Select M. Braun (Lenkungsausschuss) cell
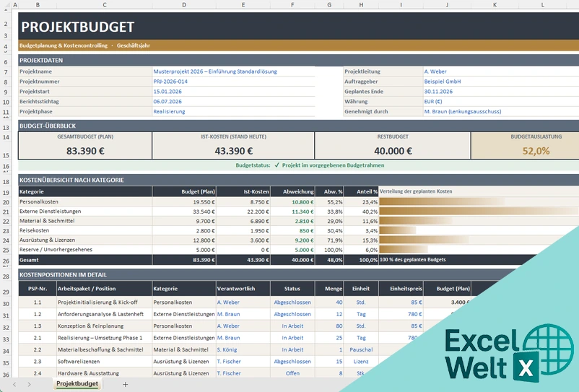Viewport: 579px width, 392px height. (501, 111)
